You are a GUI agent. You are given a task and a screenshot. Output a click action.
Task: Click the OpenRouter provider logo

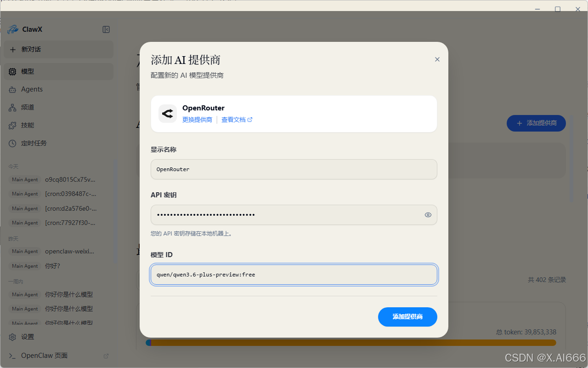pyautogui.click(x=168, y=114)
